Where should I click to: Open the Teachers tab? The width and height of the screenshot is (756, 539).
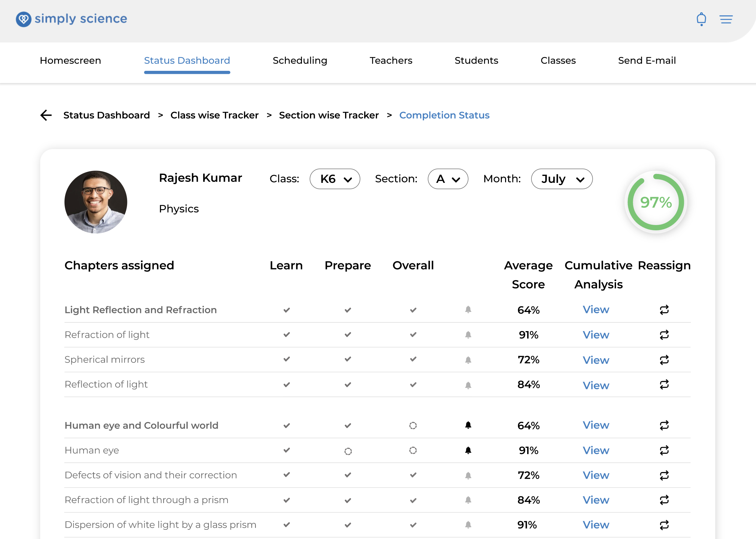tap(391, 60)
